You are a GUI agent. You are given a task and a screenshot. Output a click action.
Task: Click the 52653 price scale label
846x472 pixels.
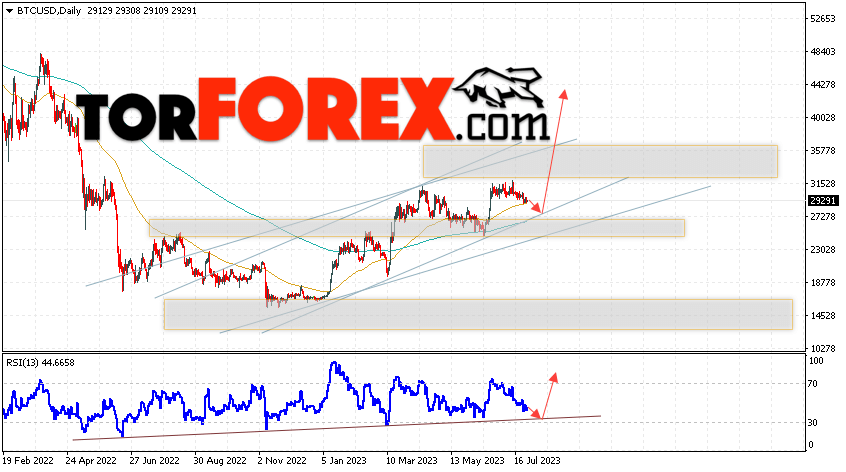tap(823, 19)
